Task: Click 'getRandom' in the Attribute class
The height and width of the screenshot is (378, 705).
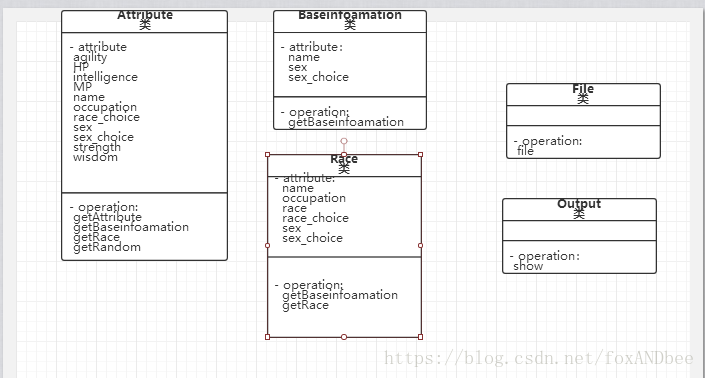Action: point(107,247)
